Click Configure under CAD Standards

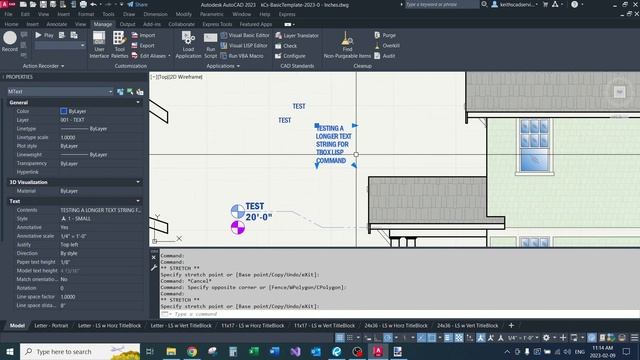(x=290, y=56)
